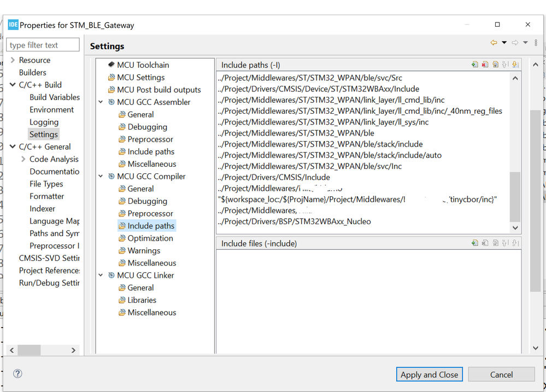
Task: Click the Apply and Close button
Action: tap(430, 375)
